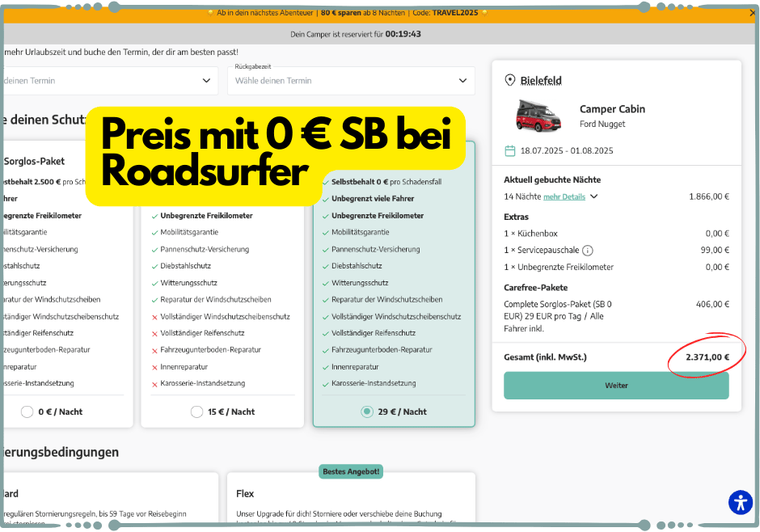Click the 406,00 € Carefree package price
The height and width of the screenshot is (532, 760).
(x=712, y=304)
